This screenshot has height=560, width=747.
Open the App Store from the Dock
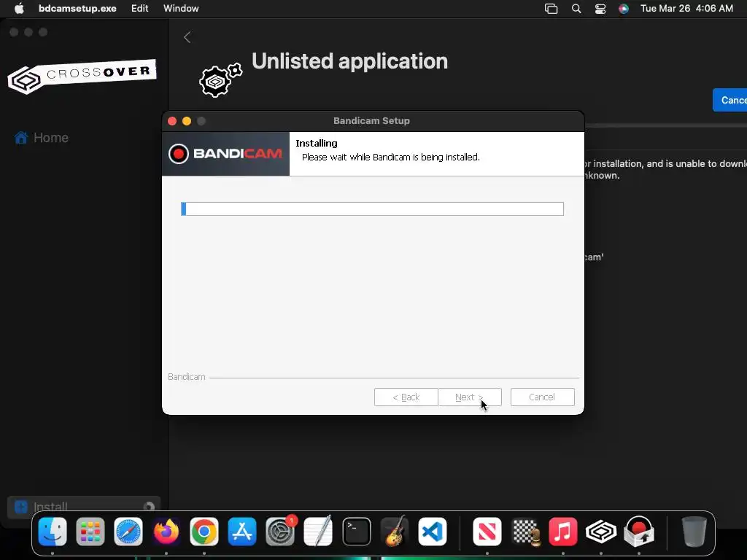(x=242, y=532)
